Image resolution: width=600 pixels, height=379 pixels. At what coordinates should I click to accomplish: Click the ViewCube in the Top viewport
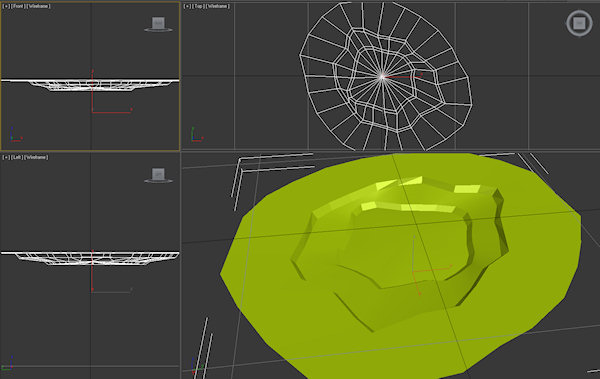579,23
